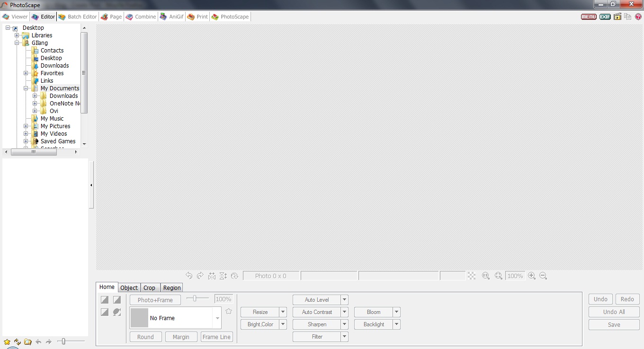Click the copy pages icon beside help

coord(628,17)
